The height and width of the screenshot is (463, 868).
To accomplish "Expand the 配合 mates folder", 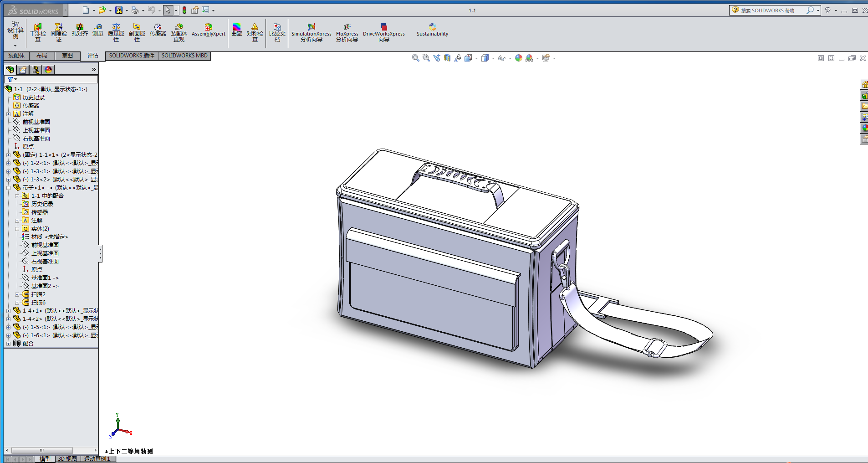I will pos(9,344).
